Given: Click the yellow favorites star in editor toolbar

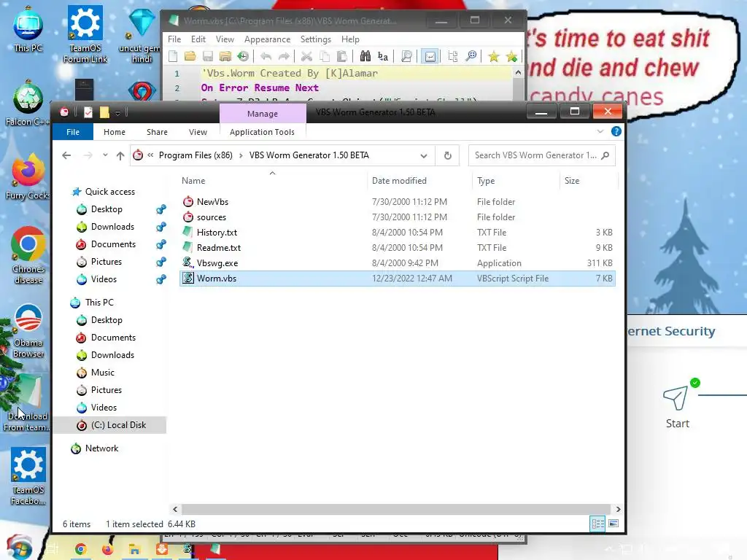Looking at the screenshot, I should 494,57.
